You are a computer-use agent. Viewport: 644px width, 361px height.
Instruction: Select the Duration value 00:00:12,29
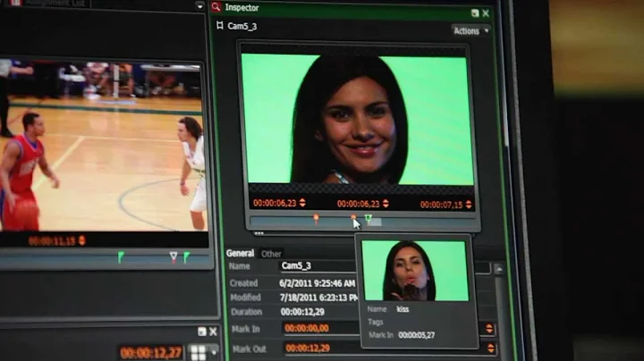coord(302,312)
